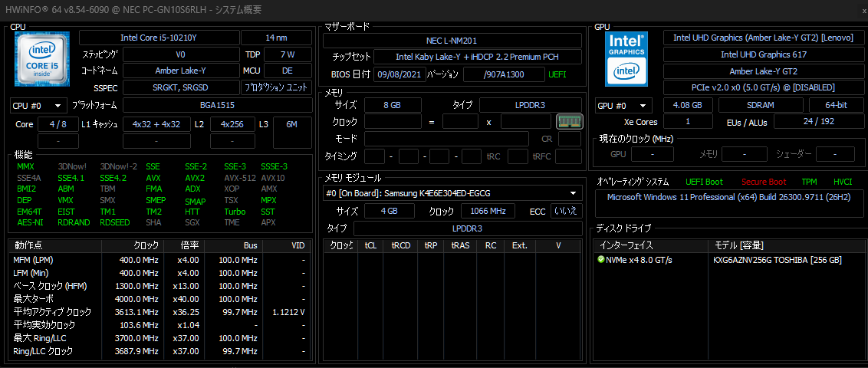
Task: Click the tRAS timing column header
Action: [x=460, y=245]
